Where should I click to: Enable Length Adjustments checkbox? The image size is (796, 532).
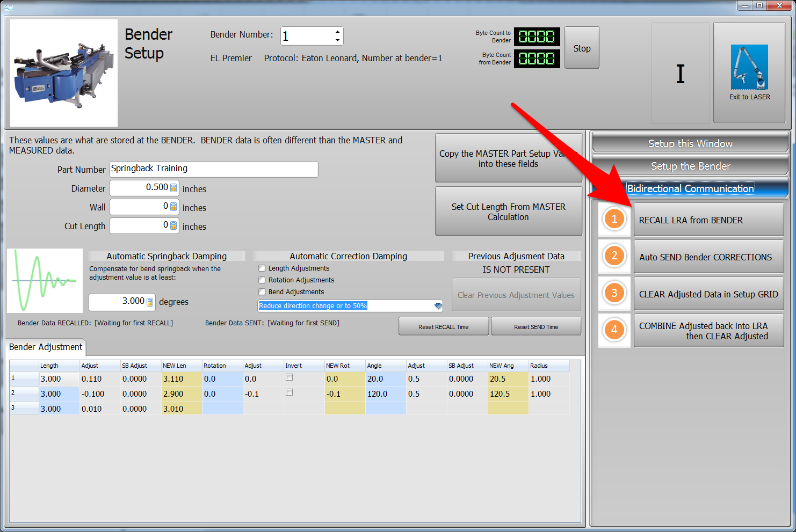tap(262, 268)
